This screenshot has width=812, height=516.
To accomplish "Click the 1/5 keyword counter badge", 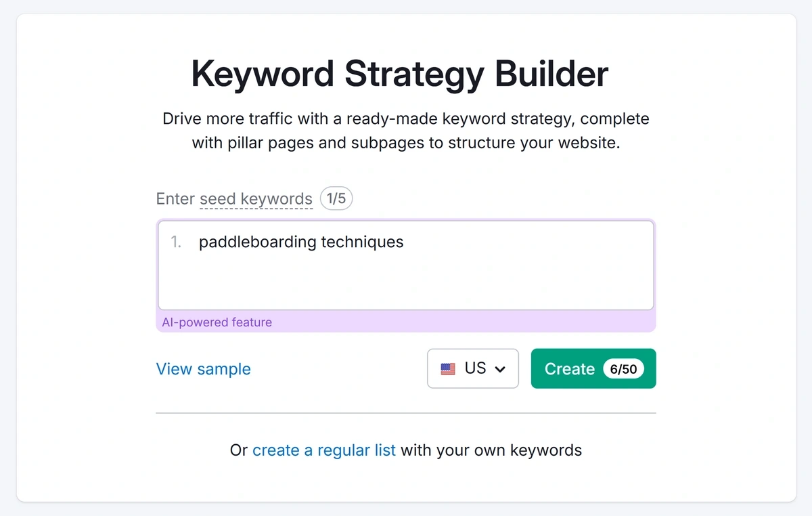I will click(336, 199).
